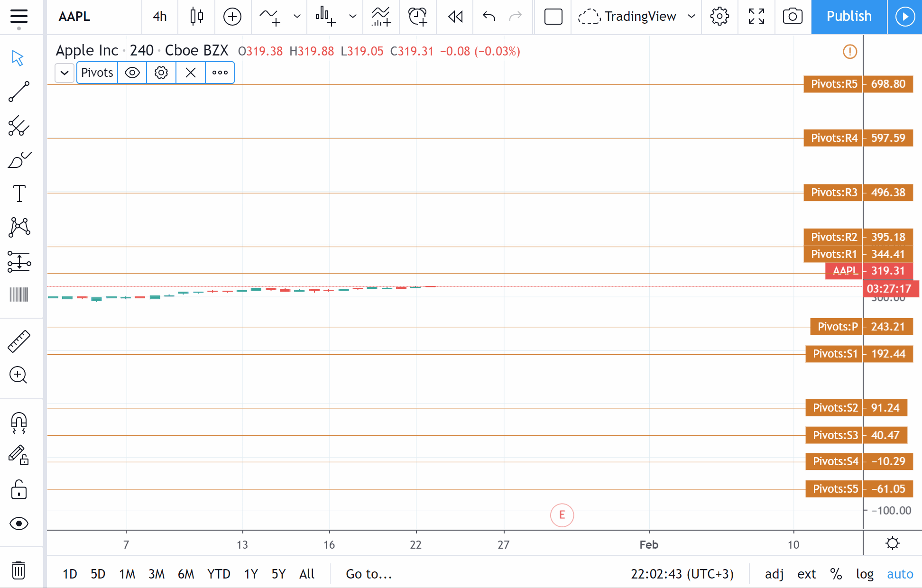The height and width of the screenshot is (588, 922).
Task: Activate the magnet mode icon
Action: click(19, 423)
